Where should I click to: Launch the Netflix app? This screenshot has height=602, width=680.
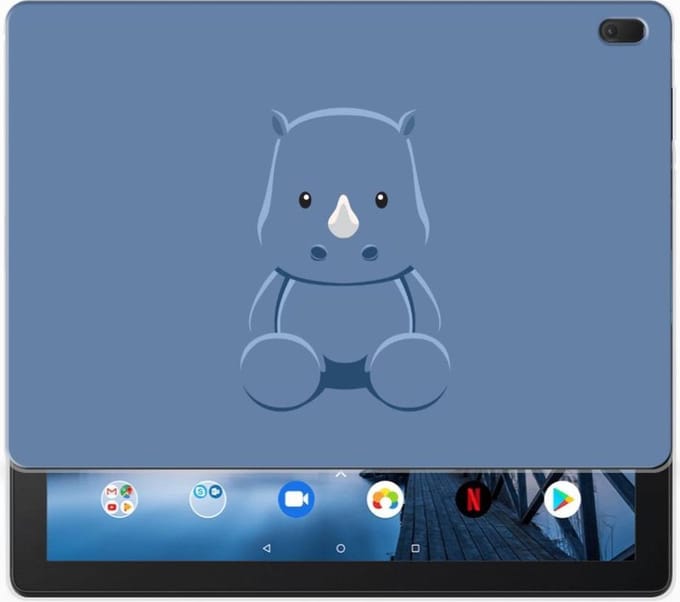click(x=474, y=500)
